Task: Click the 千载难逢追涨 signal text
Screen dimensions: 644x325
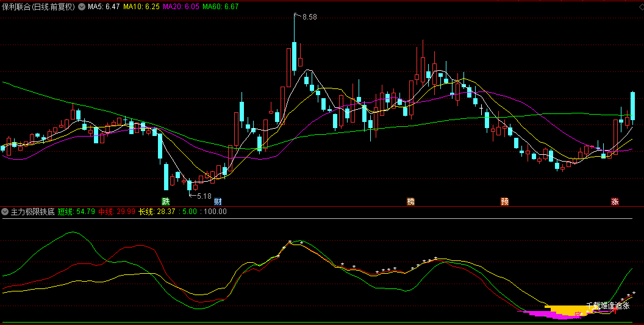Action: tap(607, 305)
